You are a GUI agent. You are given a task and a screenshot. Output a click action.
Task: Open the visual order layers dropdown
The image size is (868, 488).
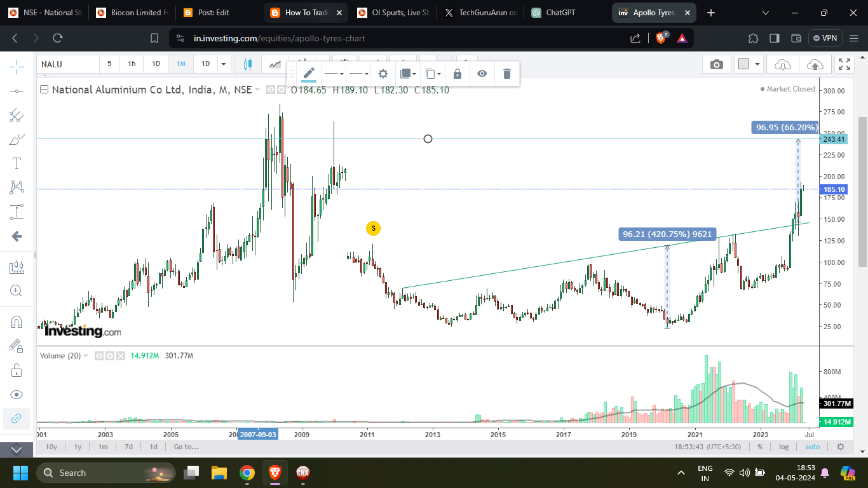click(408, 74)
